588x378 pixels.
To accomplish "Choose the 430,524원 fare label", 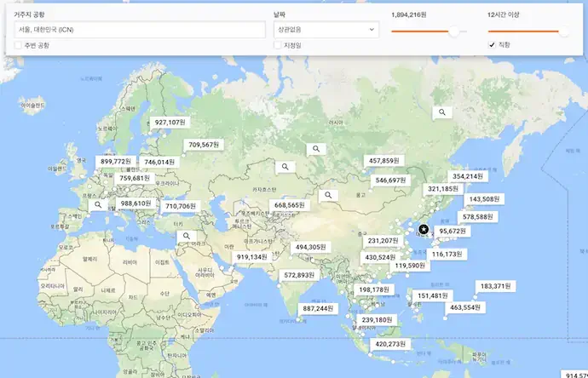I will [x=380, y=258].
